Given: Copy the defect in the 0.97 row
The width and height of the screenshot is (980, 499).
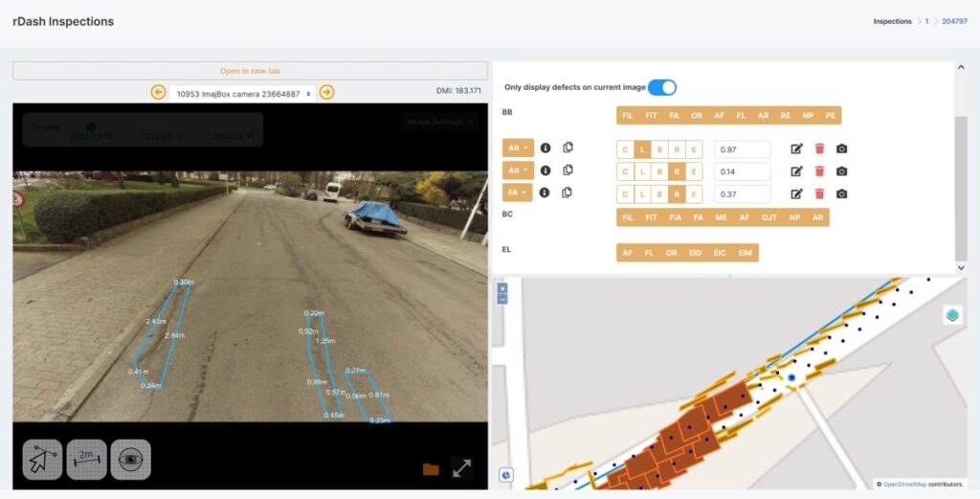Looking at the screenshot, I should pos(568,147).
